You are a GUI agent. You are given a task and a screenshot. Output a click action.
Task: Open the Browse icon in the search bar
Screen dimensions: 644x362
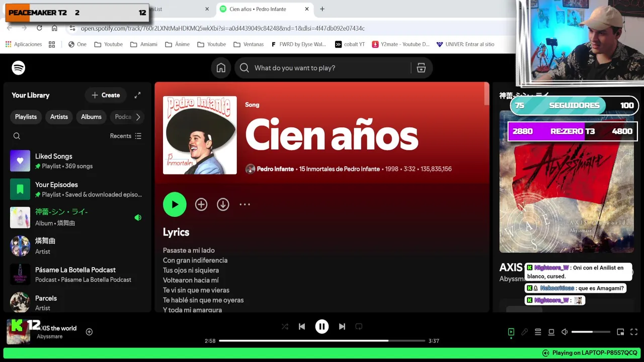tap(421, 68)
